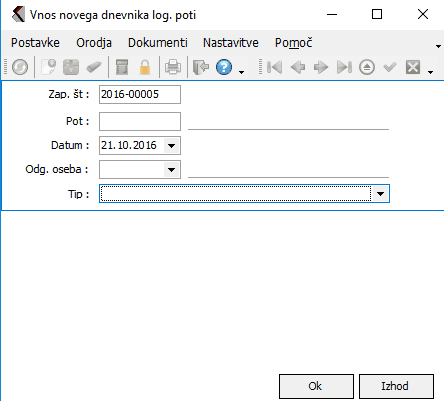Go to last record navigation arrow
This screenshot has height=401, width=444.
344,67
